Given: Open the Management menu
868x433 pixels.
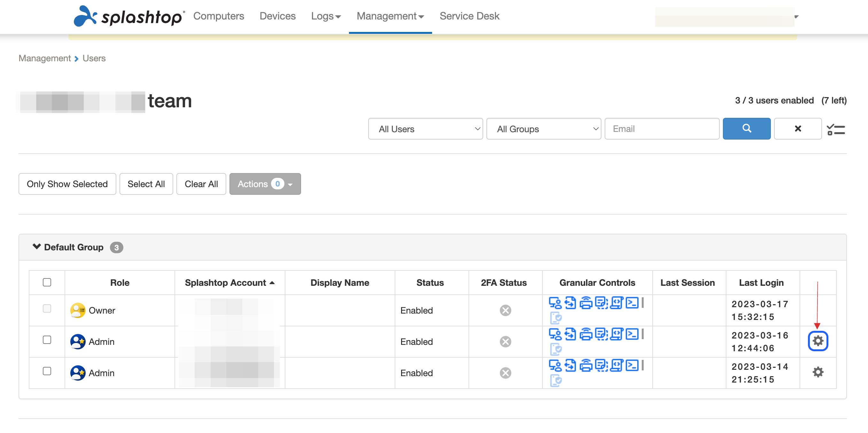Looking at the screenshot, I should click(390, 16).
